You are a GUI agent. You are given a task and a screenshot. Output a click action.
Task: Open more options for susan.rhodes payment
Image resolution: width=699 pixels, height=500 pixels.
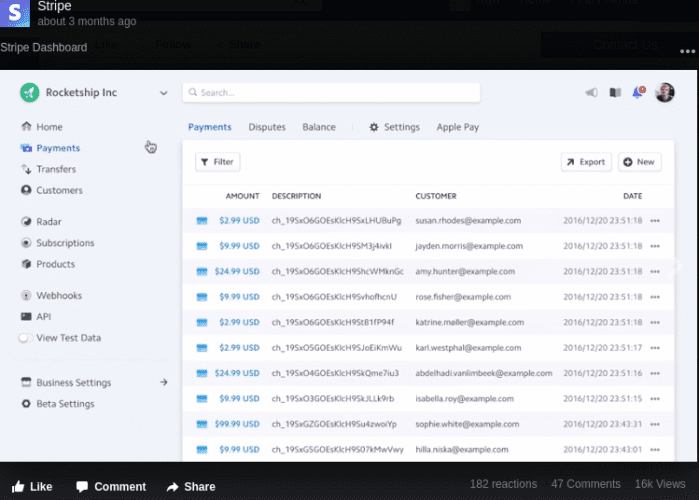click(x=656, y=221)
